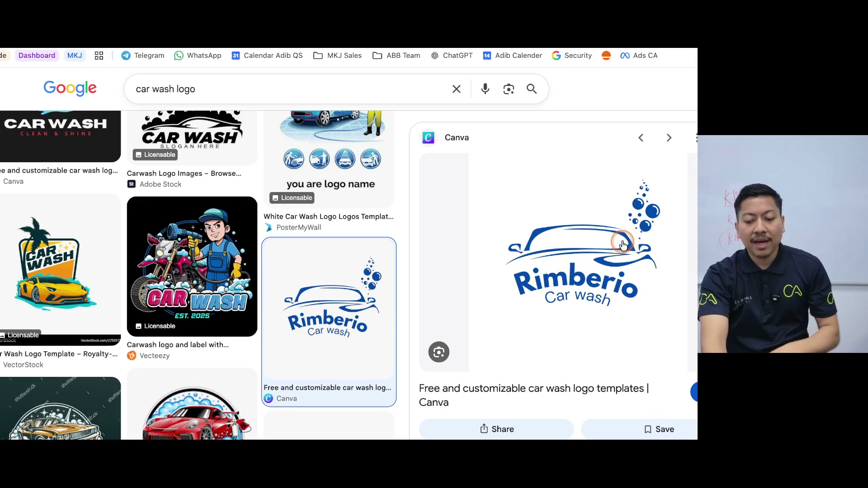Open 'Carwash logo and label with...' link
The width and height of the screenshot is (868, 488).
[x=178, y=345]
